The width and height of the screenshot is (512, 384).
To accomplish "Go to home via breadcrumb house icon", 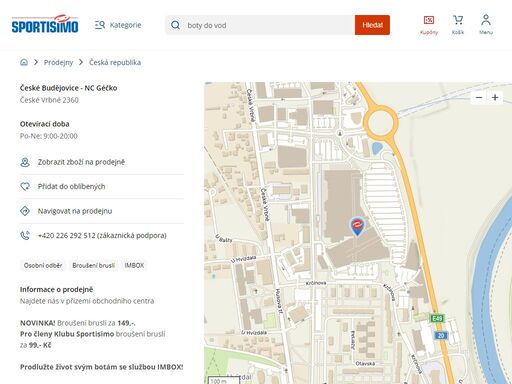I will [24, 62].
